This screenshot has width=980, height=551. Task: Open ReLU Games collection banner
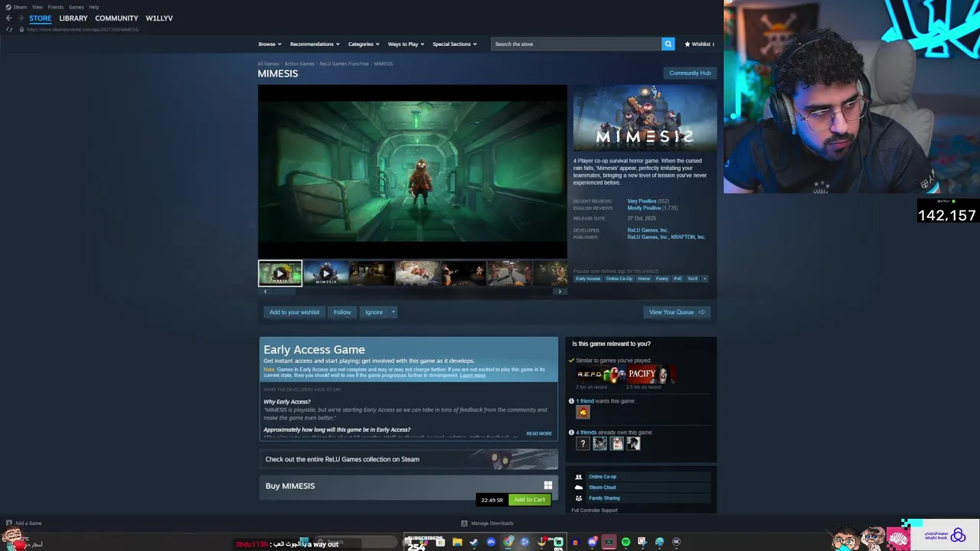pyautogui.click(x=409, y=459)
